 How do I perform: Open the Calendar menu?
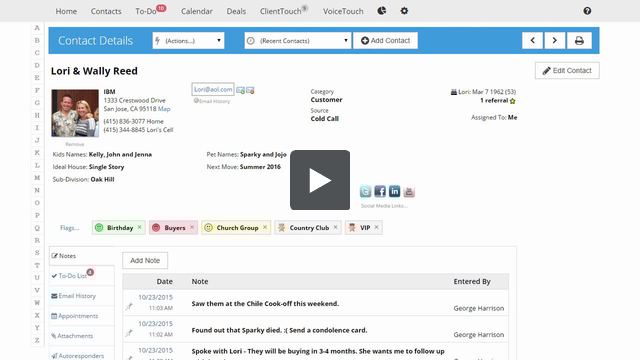pyautogui.click(x=197, y=11)
